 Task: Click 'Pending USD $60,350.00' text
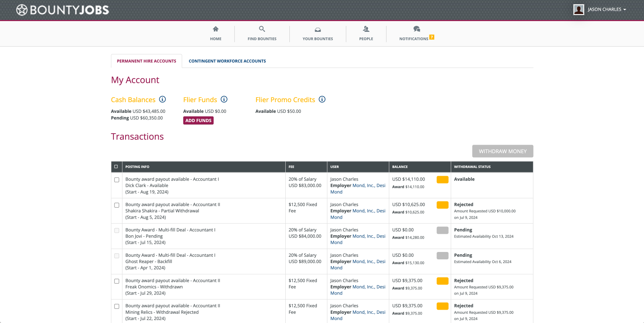[x=137, y=118]
